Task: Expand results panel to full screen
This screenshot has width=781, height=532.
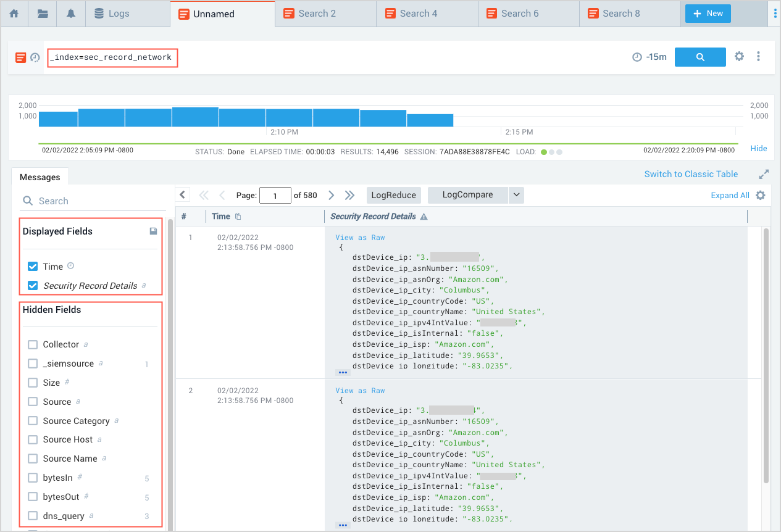Action: point(764,174)
